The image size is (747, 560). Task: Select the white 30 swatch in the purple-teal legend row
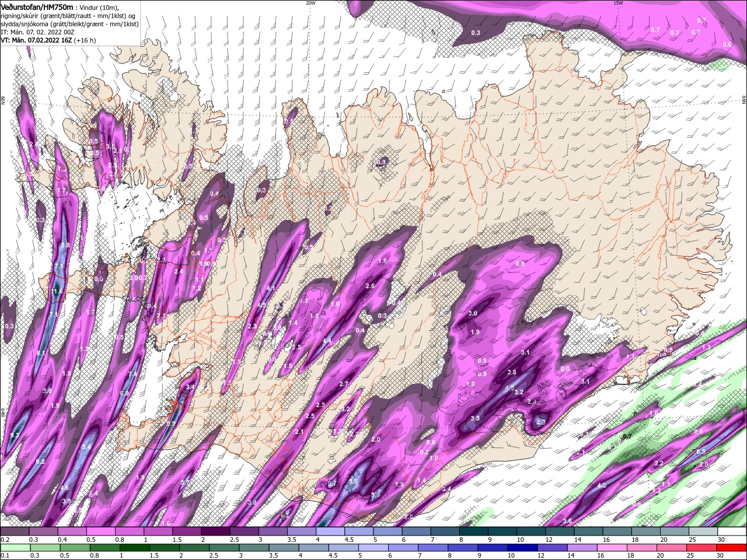pyautogui.click(x=731, y=531)
